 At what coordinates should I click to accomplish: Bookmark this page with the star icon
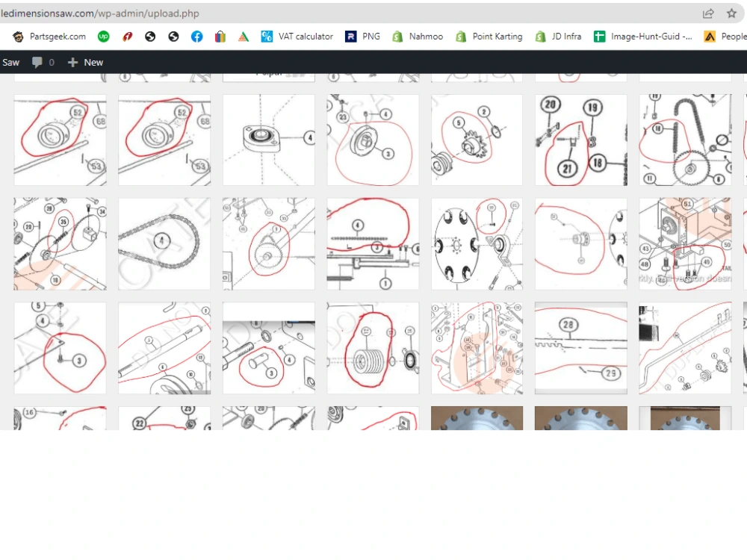click(x=732, y=13)
